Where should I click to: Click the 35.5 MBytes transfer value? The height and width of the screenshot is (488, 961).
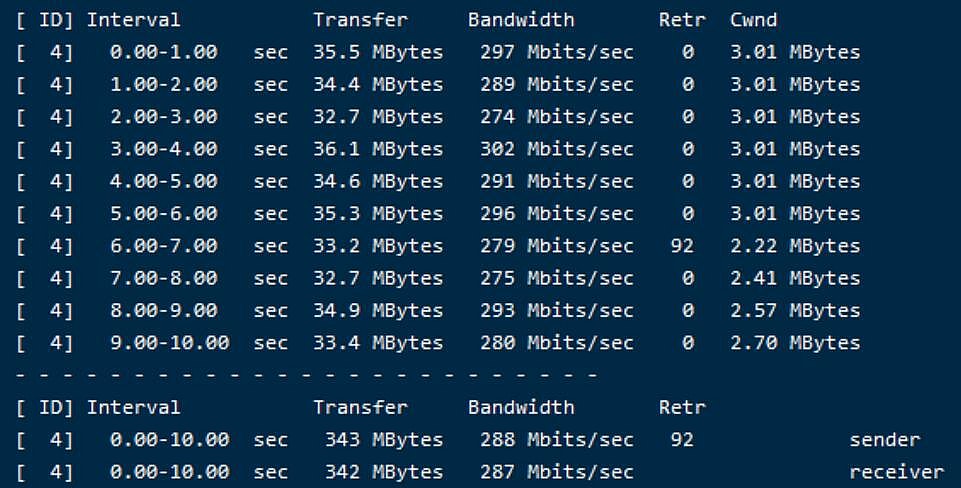coord(378,53)
